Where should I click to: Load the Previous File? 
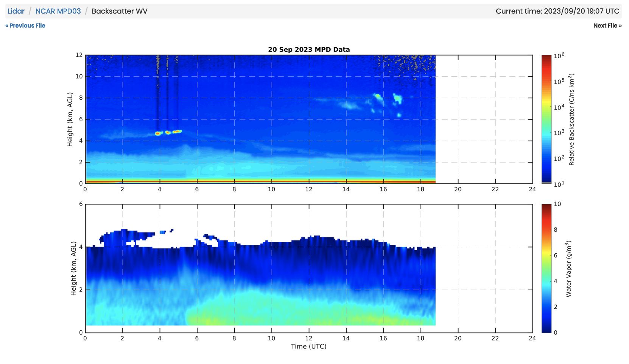coord(25,26)
